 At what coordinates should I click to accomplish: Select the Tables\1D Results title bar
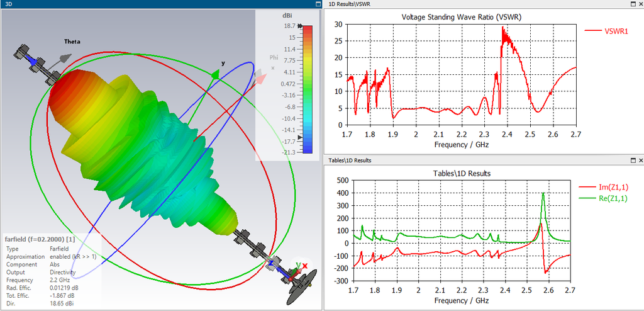pyautogui.click(x=484, y=160)
